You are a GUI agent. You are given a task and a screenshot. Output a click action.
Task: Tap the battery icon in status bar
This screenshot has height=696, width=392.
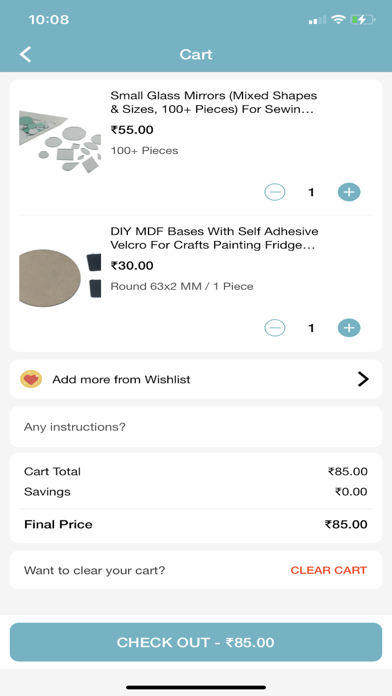363,20
